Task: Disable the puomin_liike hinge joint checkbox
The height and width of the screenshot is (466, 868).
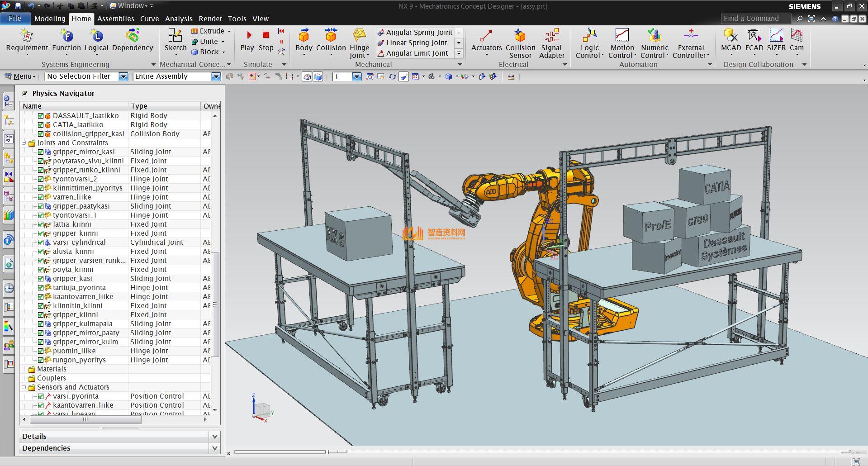Action: tap(41, 351)
